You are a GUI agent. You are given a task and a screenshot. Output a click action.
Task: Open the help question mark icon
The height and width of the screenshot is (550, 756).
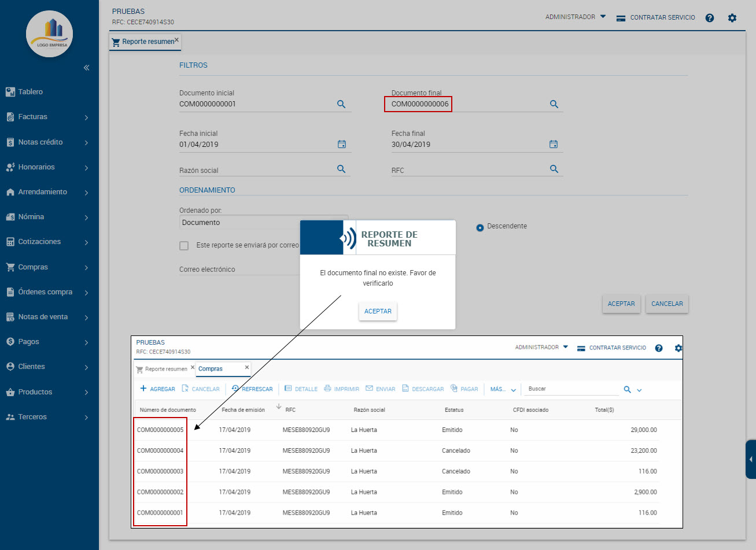point(710,18)
